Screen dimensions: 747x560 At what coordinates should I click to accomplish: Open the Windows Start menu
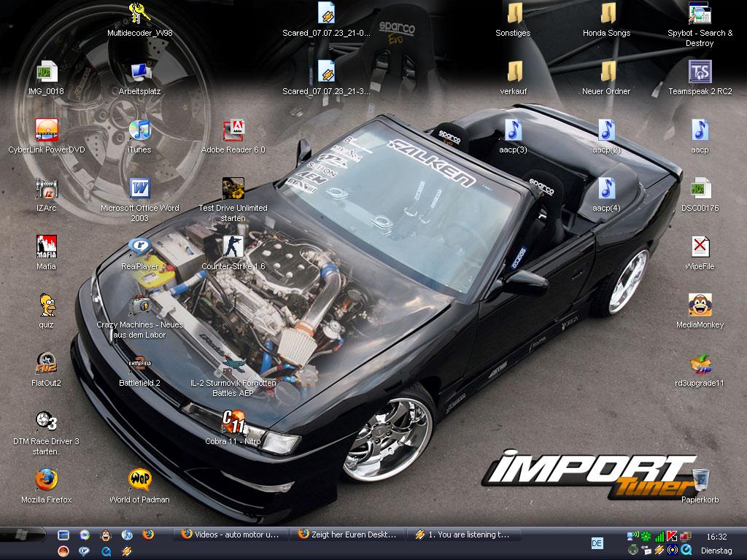coord(23,534)
